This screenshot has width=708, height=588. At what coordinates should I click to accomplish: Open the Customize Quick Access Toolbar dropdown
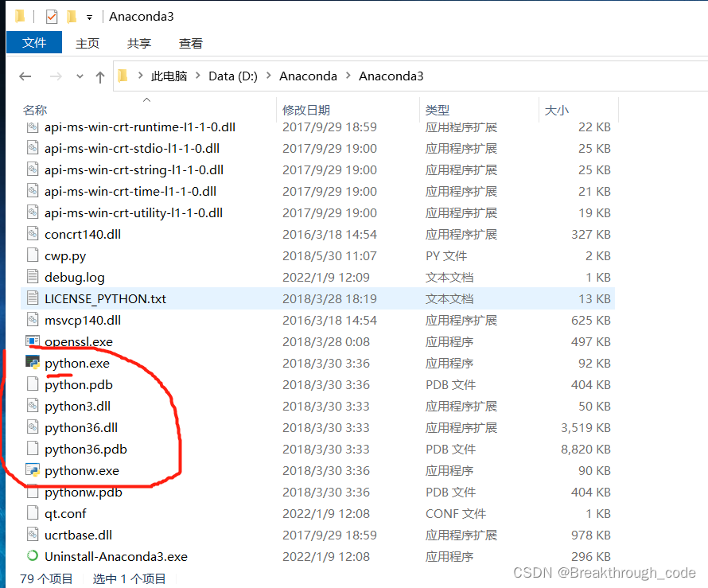[89, 18]
